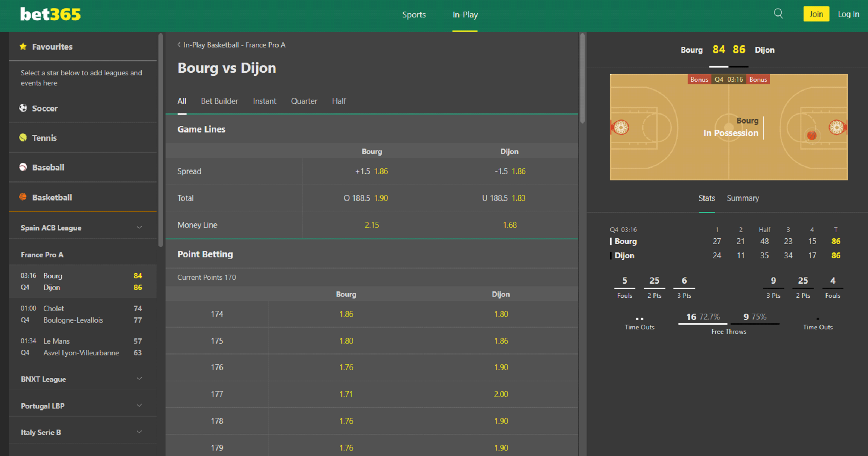
Task: Click the court match animation
Action: point(728,127)
